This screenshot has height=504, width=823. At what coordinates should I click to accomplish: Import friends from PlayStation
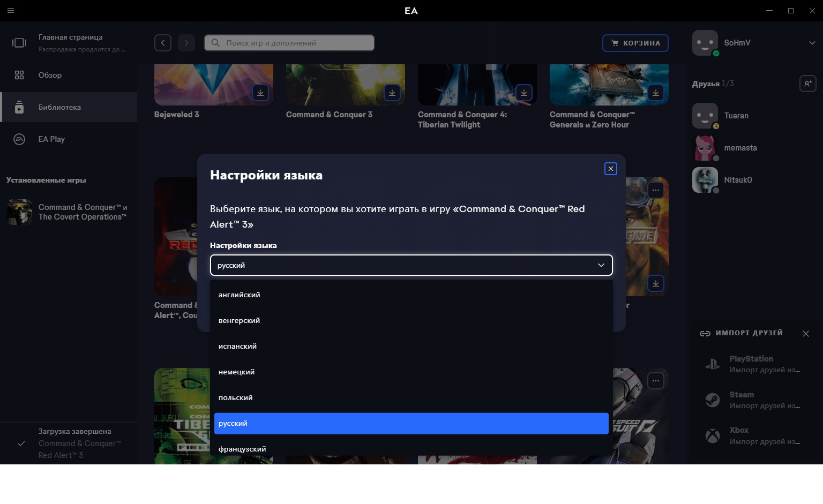click(754, 364)
